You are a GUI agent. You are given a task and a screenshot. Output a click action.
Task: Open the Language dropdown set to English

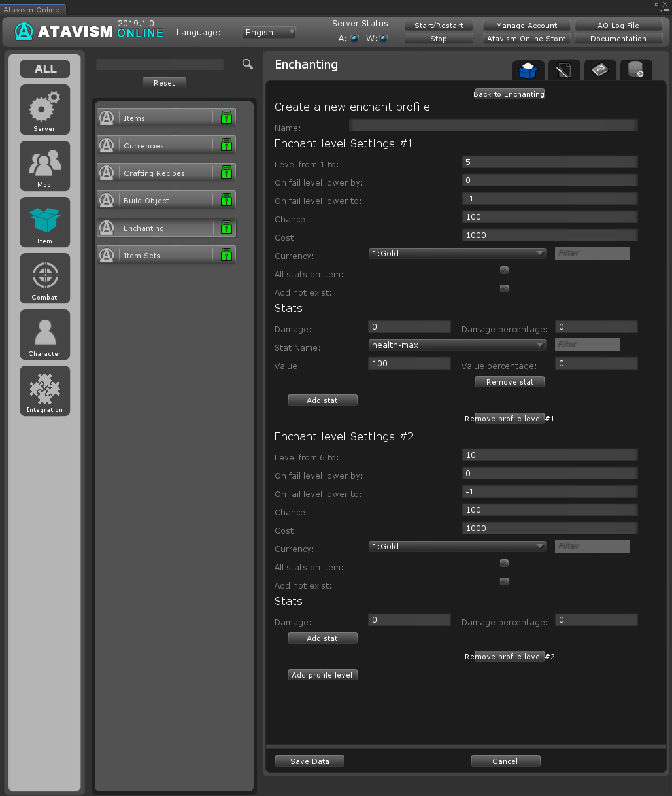(x=269, y=32)
